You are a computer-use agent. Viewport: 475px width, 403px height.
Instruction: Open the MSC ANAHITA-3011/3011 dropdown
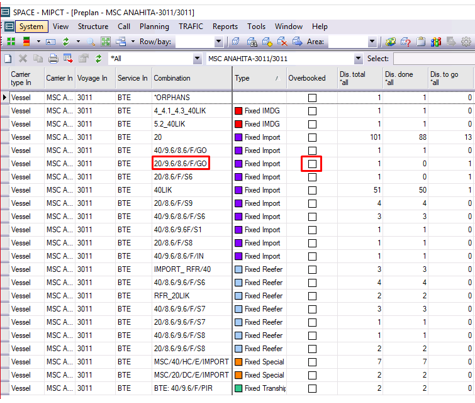click(x=358, y=59)
